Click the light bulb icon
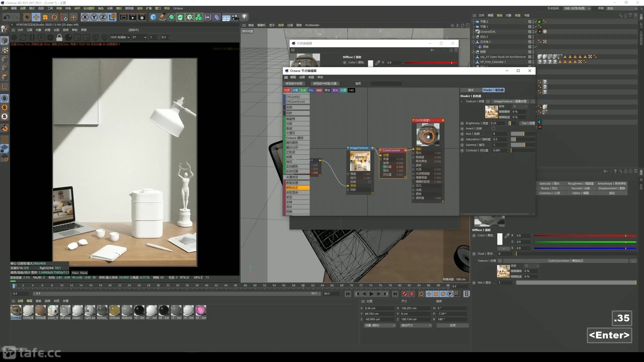 (x=244, y=17)
